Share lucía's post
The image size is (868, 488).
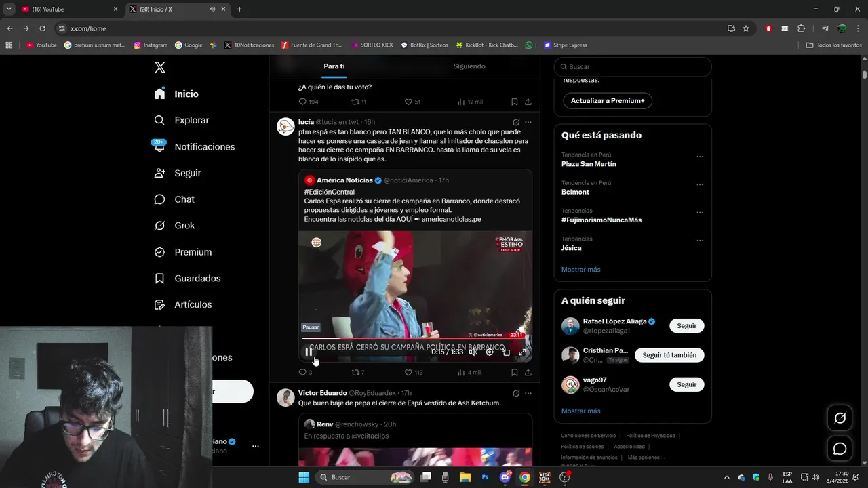(x=528, y=372)
